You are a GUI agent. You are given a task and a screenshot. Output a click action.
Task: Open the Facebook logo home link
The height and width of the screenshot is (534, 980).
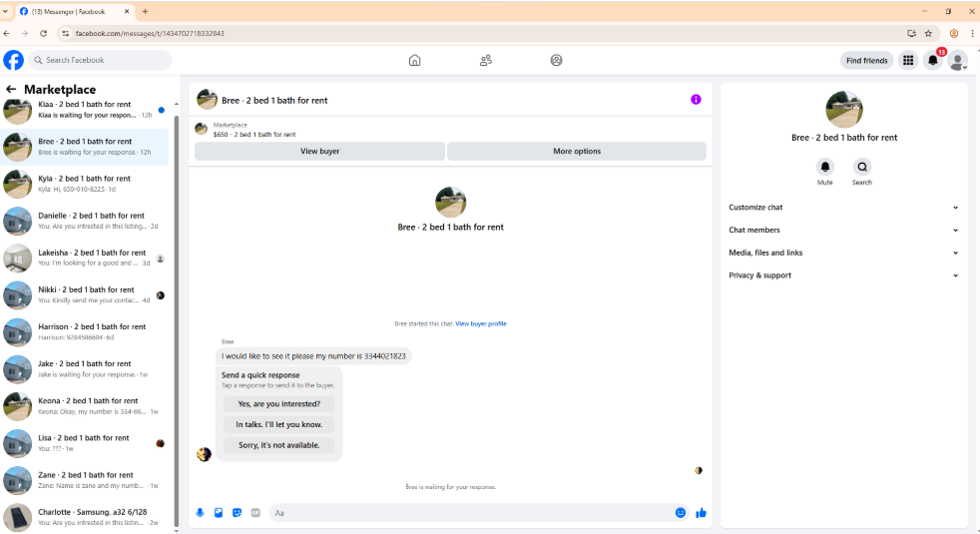[13, 60]
